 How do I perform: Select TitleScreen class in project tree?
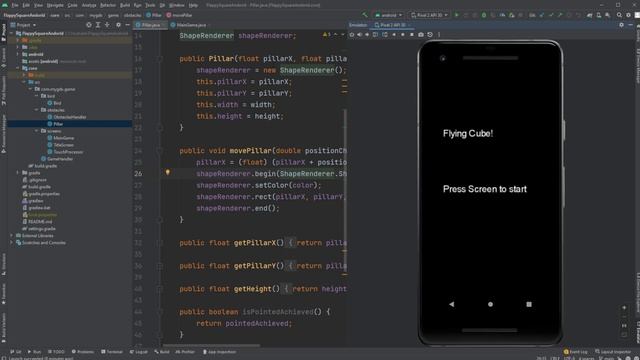61,145
